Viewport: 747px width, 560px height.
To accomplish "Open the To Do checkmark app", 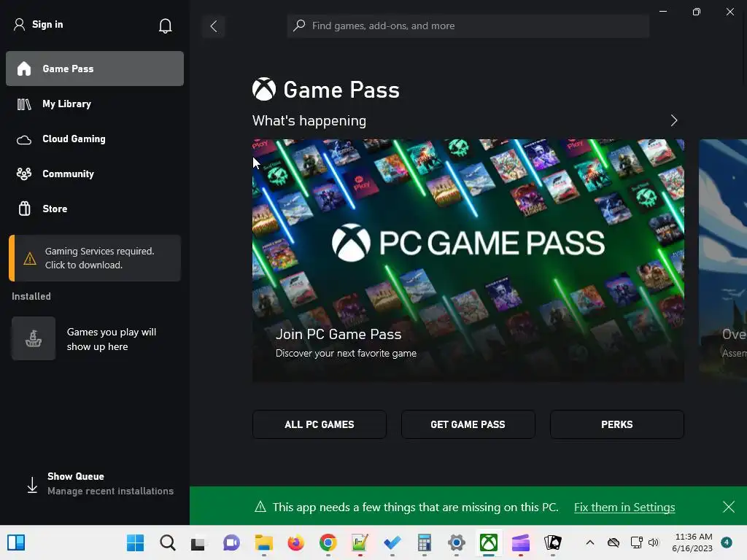I will point(392,542).
